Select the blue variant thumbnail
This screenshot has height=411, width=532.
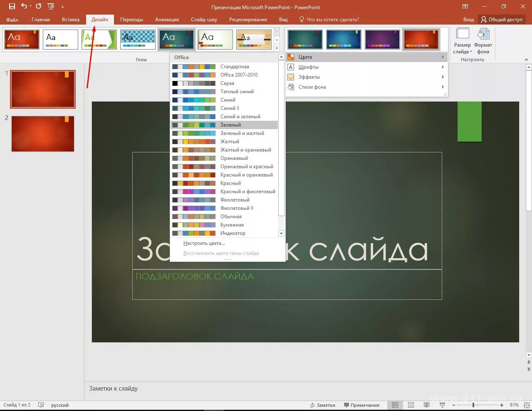344,40
